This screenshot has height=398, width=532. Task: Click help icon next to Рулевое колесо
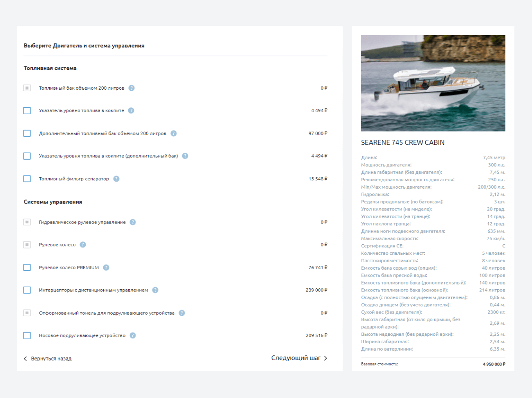tap(83, 245)
